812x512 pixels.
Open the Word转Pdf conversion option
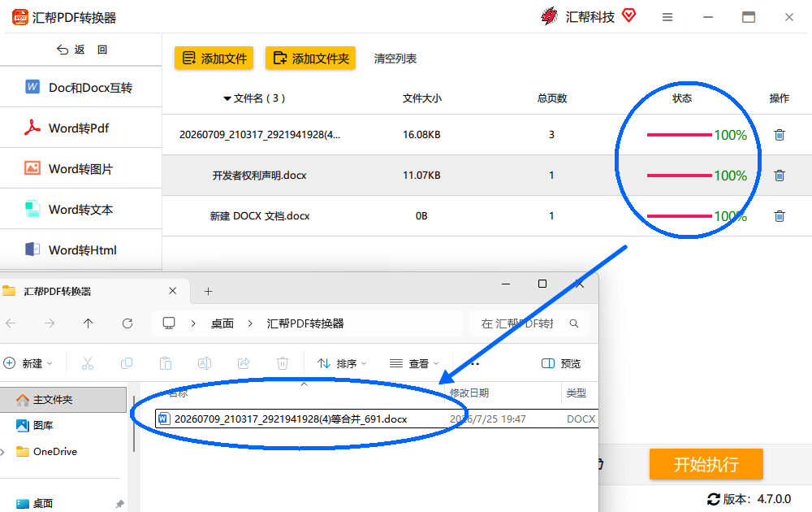coord(80,128)
